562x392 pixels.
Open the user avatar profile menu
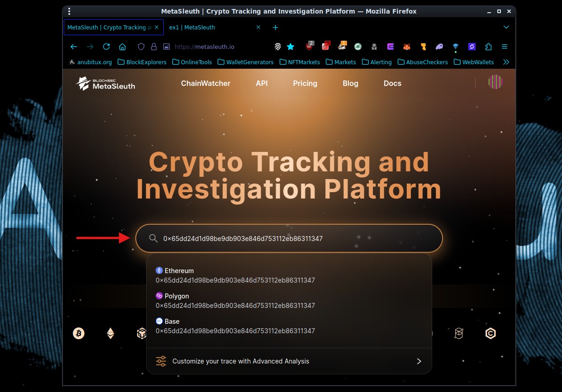tap(495, 82)
